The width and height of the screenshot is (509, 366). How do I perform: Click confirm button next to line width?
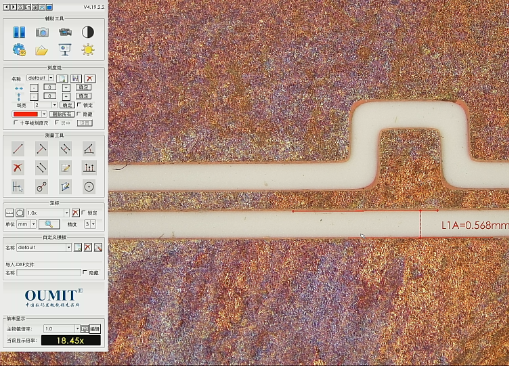click(67, 105)
